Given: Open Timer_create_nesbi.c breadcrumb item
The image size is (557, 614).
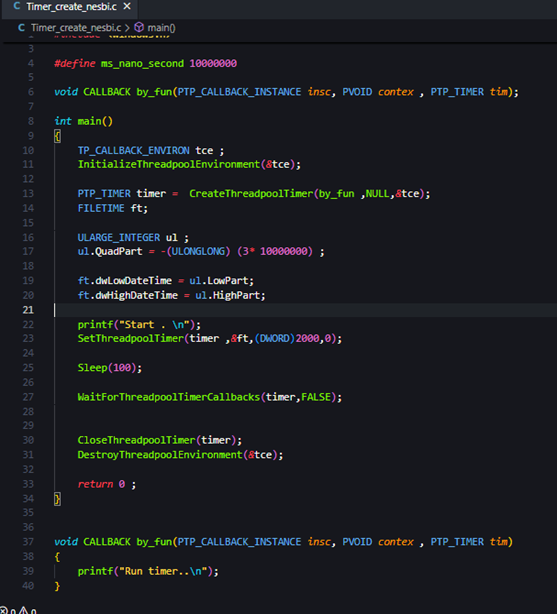Looking at the screenshot, I should tap(76, 28).
